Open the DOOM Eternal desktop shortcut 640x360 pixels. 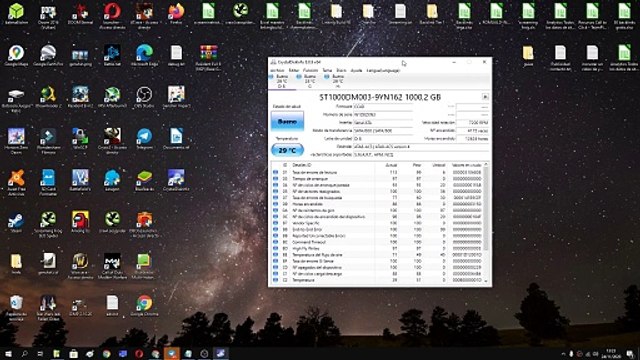(x=80, y=14)
